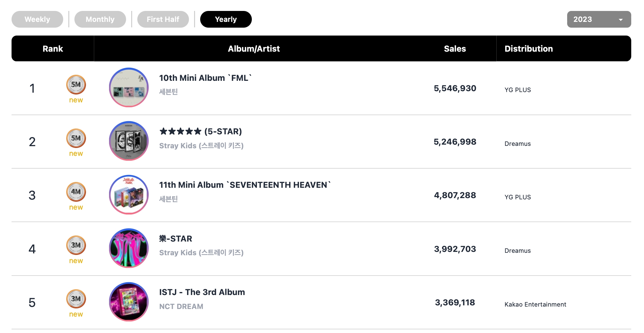This screenshot has height=333, width=644.
Task: Open the Stray Kids artist link under 5-STAR
Action: click(x=201, y=146)
